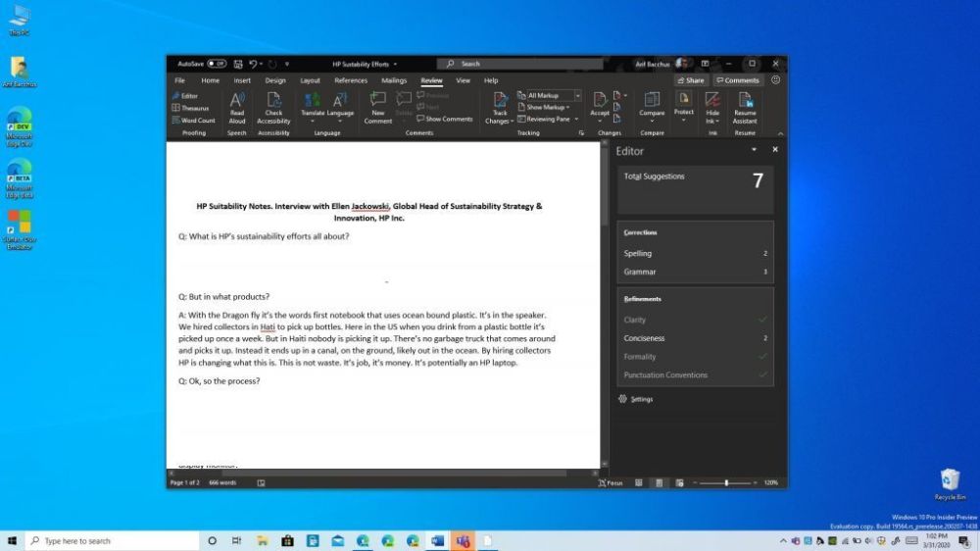Open Microsoft Teams from the taskbar
Image resolution: width=980 pixels, height=551 pixels.
463,541
